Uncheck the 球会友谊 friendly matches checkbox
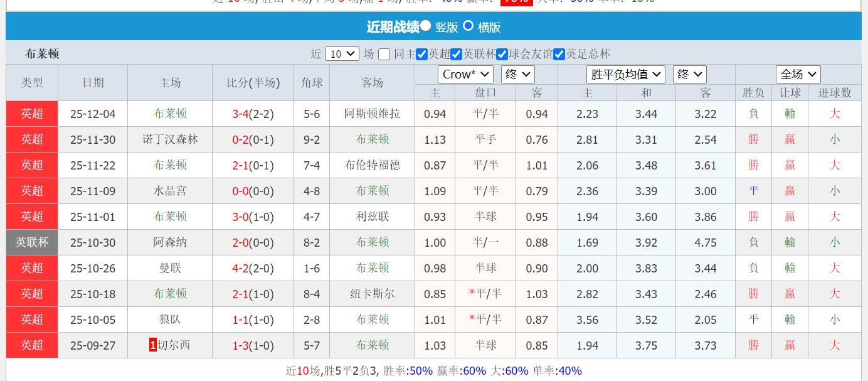The image size is (868, 381). (502, 54)
